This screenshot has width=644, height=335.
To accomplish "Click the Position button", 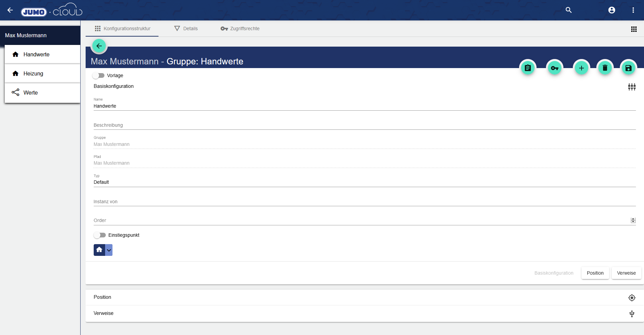I will coord(595,273).
